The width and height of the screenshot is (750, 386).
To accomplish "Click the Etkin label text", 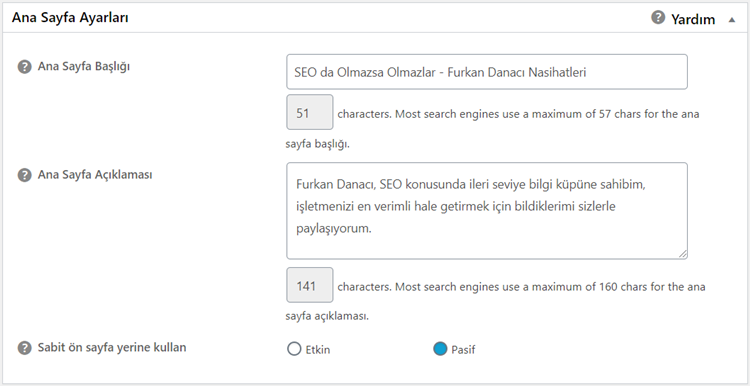I will (318, 350).
